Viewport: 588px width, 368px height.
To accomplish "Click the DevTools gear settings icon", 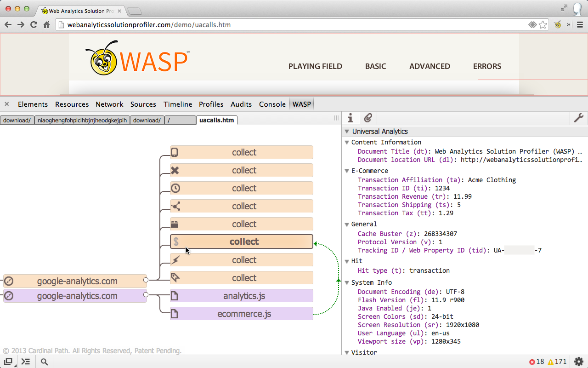I will (578, 362).
